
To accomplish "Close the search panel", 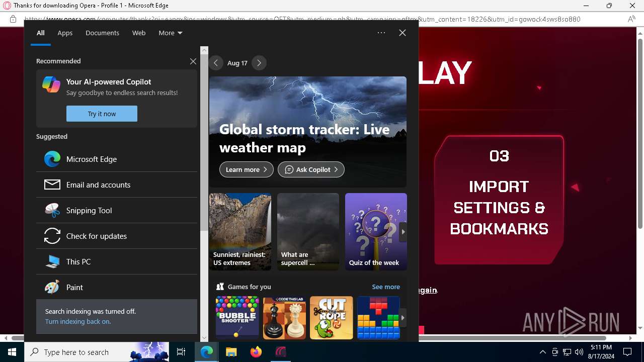I will point(403,33).
